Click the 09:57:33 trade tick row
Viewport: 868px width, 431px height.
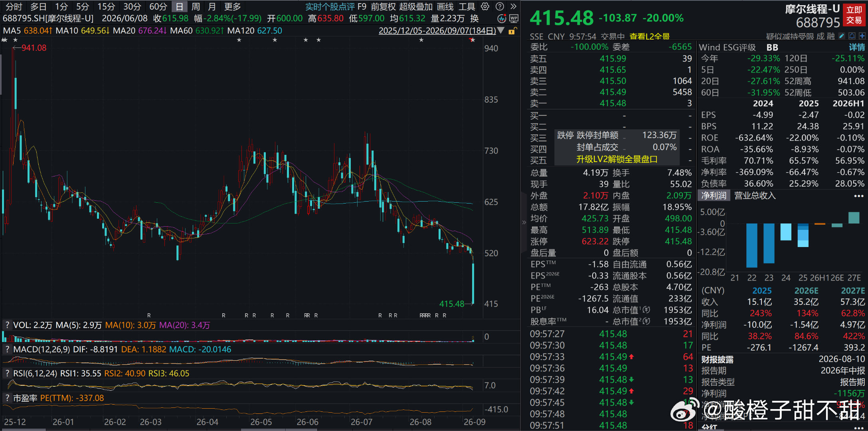(x=611, y=356)
